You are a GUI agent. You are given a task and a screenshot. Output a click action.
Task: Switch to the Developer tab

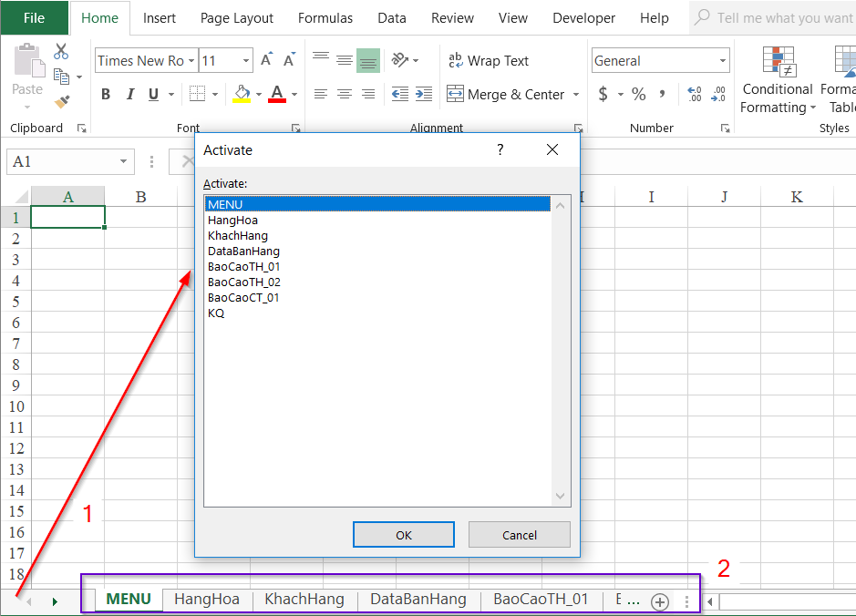(583, 18)
